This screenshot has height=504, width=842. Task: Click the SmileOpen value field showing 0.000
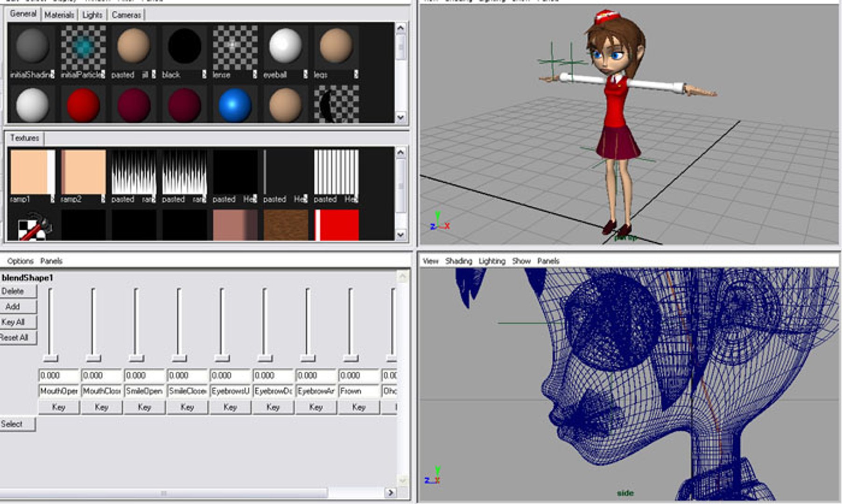pos(144,376)
